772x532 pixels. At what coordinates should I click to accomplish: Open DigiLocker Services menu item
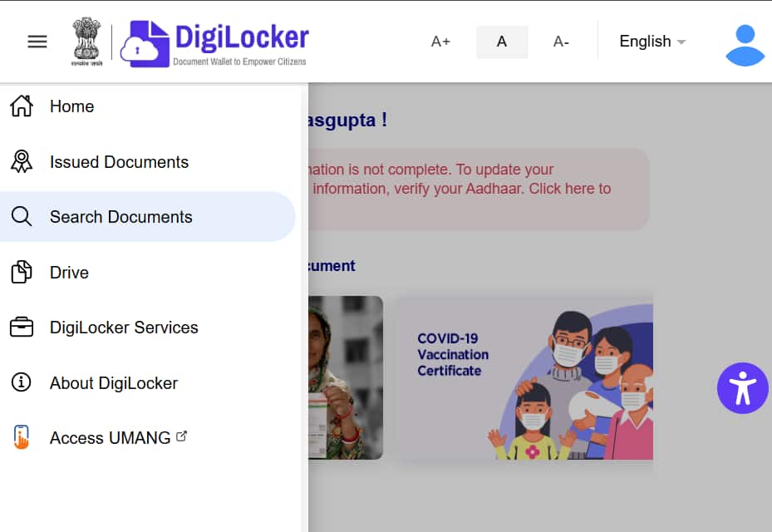point(124,328)
